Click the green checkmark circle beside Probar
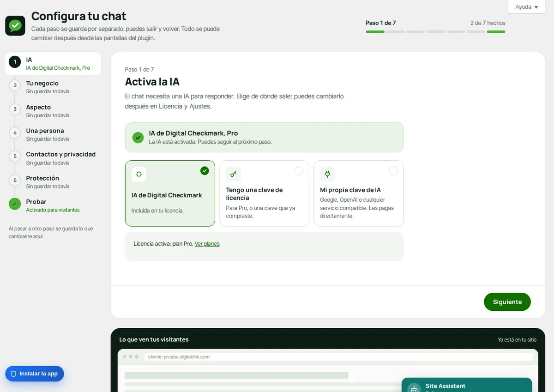The height and width of the screenshot is (392, 554). (15, 204)
